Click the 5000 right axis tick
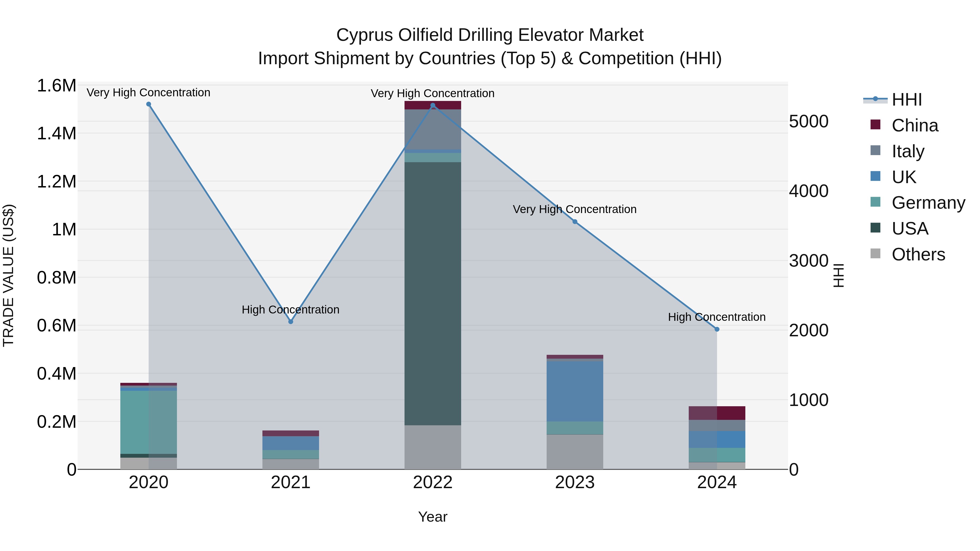The height and width of the screenshot is (551, 980). click(x=809, y=122)
